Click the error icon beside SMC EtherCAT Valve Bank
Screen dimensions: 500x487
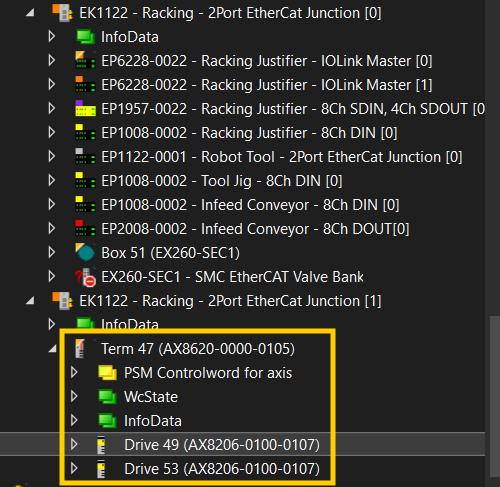[86, 277]
